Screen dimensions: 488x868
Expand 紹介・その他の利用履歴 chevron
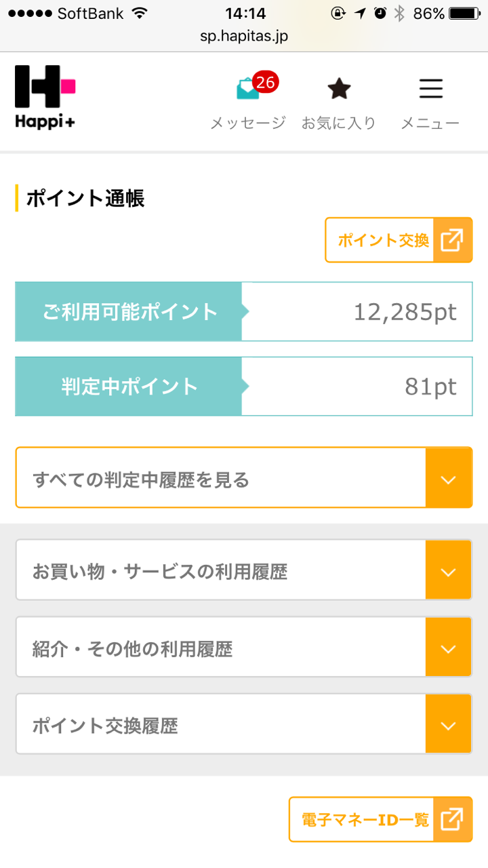pyautogui.click(x=448, y=649)
